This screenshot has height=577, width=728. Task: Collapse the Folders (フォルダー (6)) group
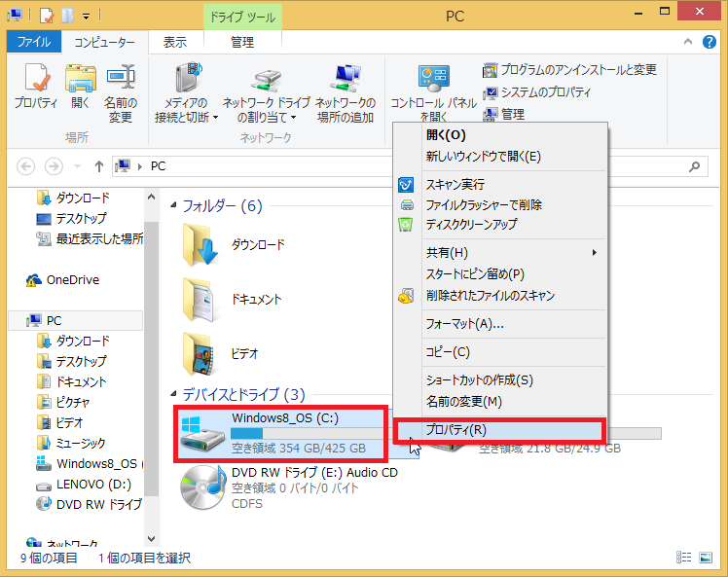tap(173, 205)
